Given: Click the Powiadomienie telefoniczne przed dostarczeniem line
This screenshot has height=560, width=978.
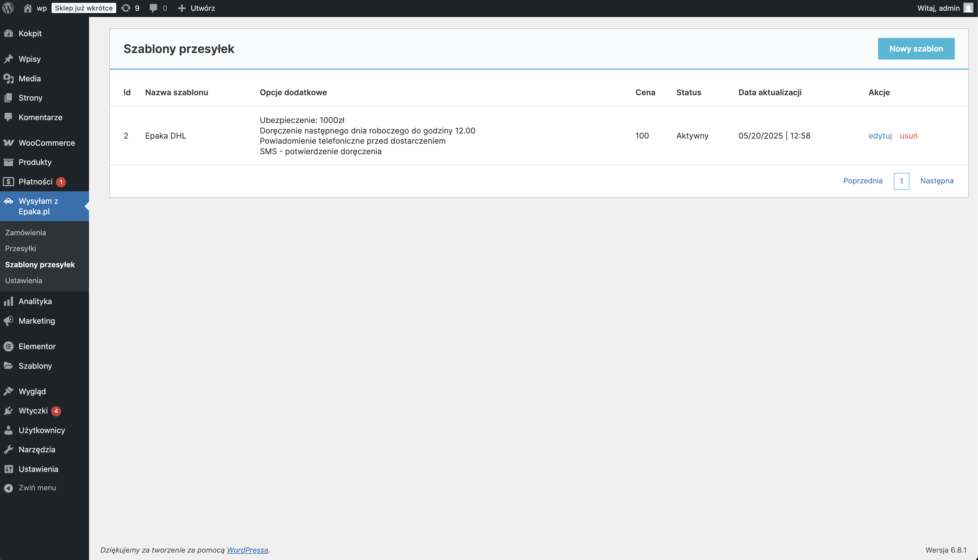Looking at the screenshot, I should pyautogui.click(x=352, y=141).
